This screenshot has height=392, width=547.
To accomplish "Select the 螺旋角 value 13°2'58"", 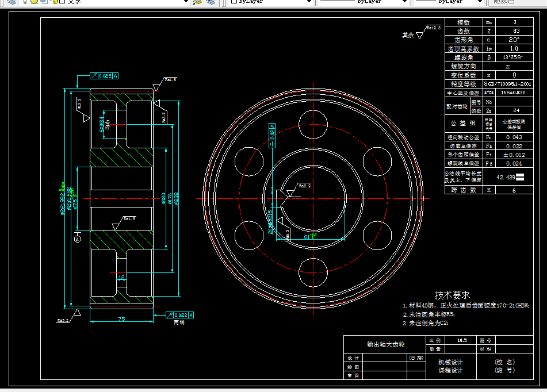I will tap(513, 57).
